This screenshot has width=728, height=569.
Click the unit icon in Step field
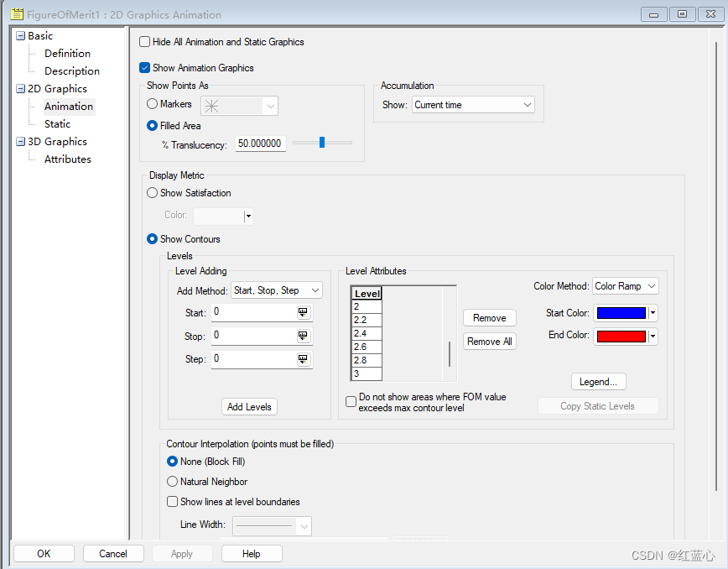(x=303, y=359)
